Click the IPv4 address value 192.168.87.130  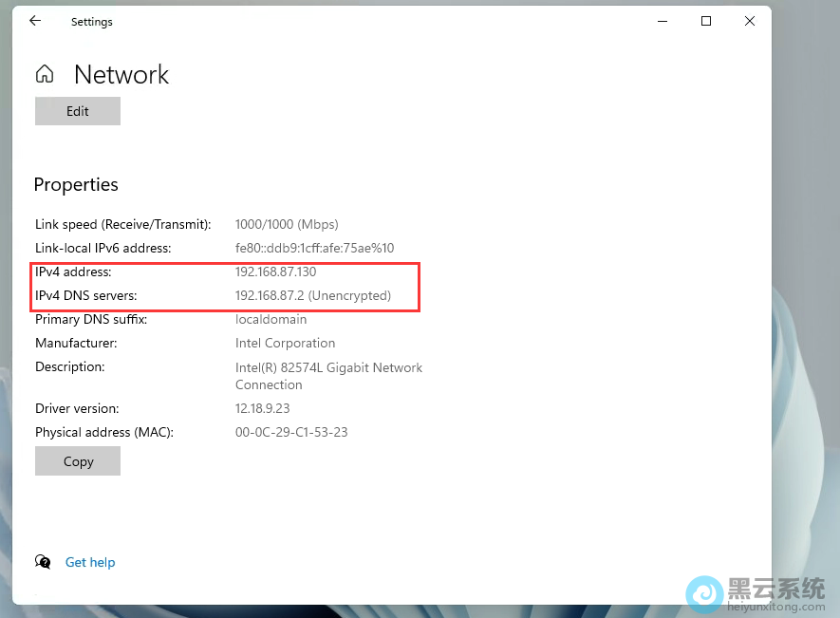(275, 272)
